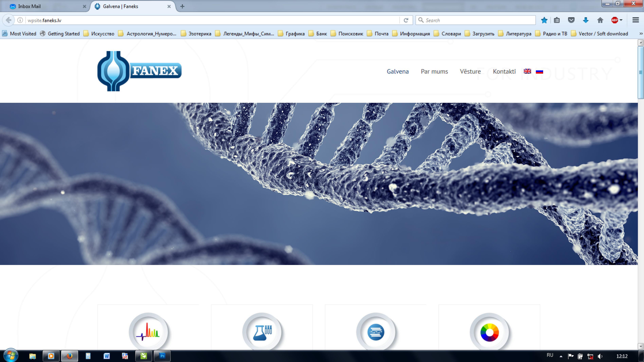Open the Vēsture menu item
644x362 pixels.
click(x=470, y=71)
